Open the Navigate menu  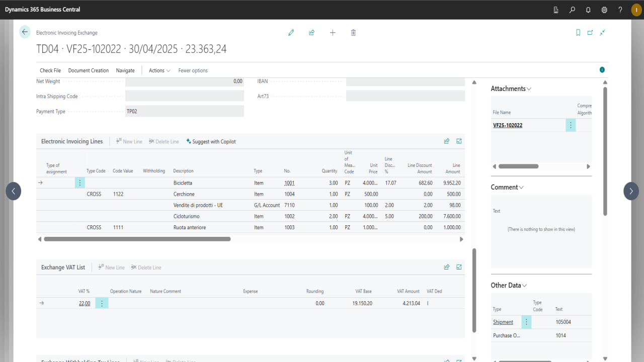[125, 70]
